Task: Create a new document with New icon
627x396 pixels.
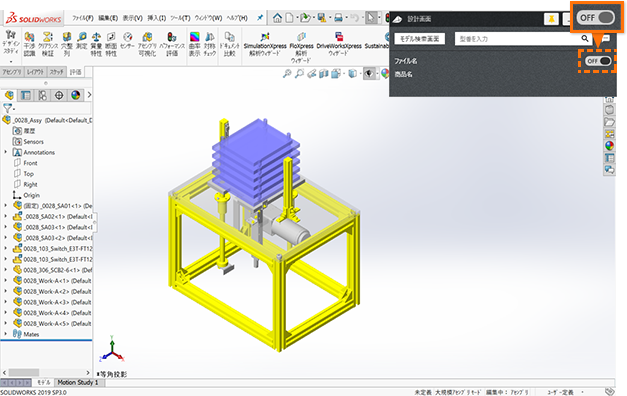Action: coord(289,18)
